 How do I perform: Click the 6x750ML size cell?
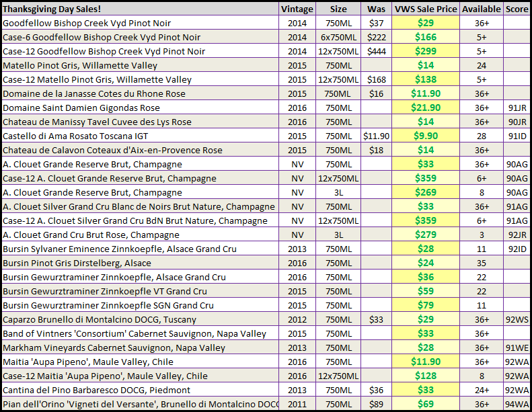coord(338,37)
